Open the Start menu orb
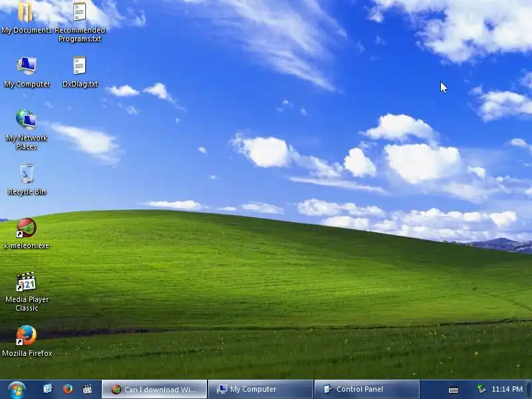This screenshot has height=399, width=532. pyautogui.click(x=17, y=390)
